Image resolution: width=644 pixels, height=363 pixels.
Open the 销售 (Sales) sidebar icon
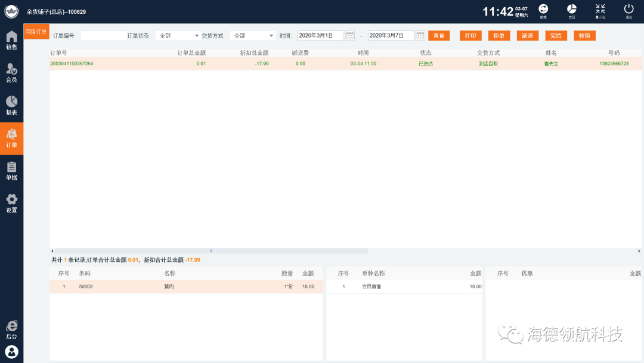pos(11,39)
